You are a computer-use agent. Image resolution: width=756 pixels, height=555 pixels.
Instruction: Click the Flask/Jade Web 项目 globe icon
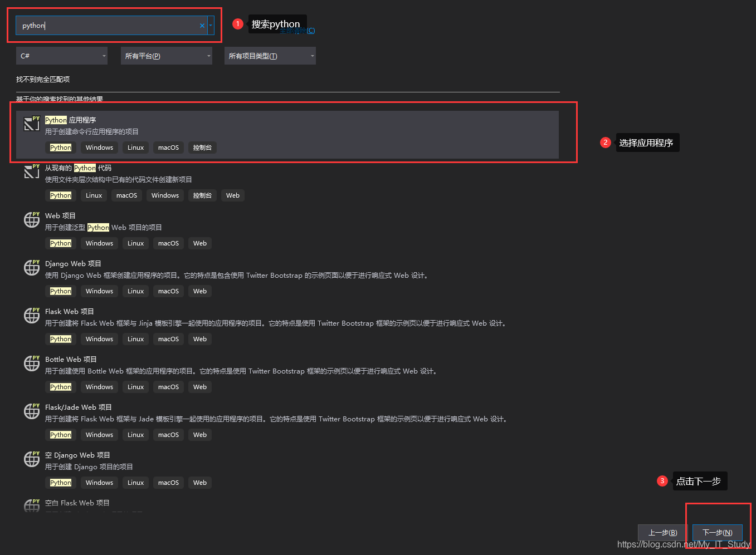coord(32,411)
